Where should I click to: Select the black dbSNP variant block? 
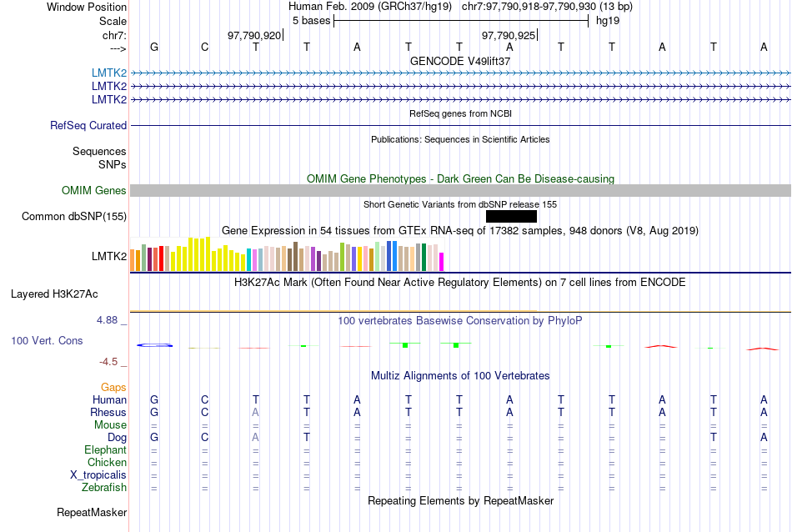coord(511,216)
